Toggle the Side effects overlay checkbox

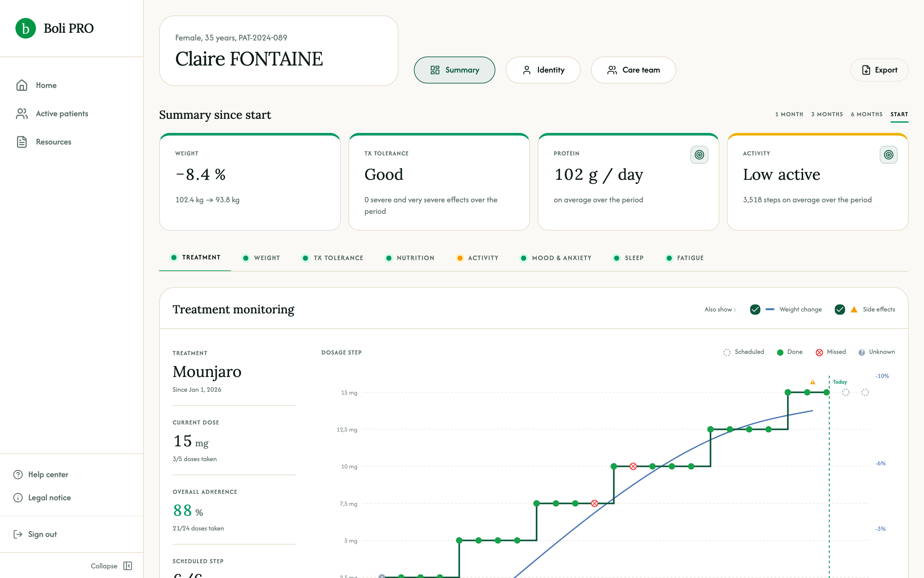pyautogui.click(x=840, y=309)
